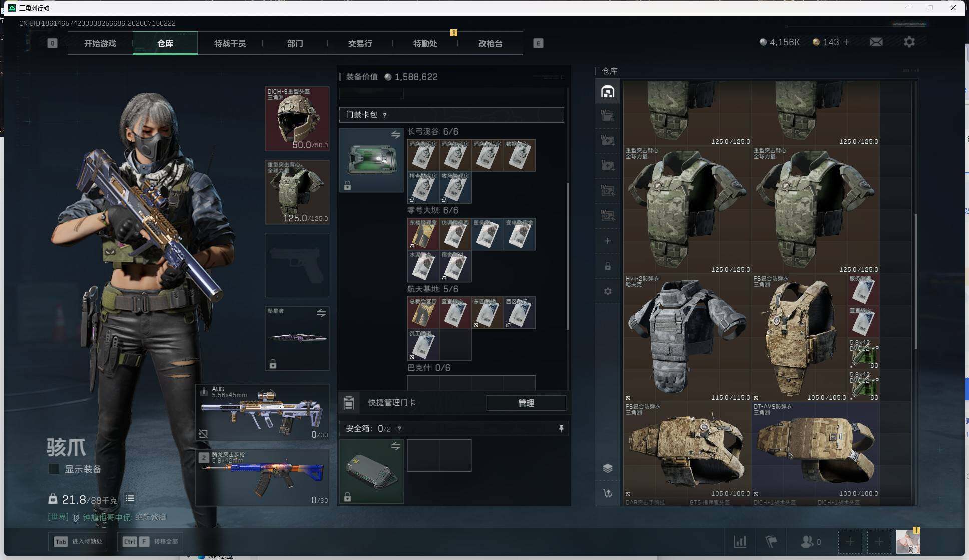Open the list icon beside the 21.8/88千克 weight
969x560 pixels.
tap(130, 498)
